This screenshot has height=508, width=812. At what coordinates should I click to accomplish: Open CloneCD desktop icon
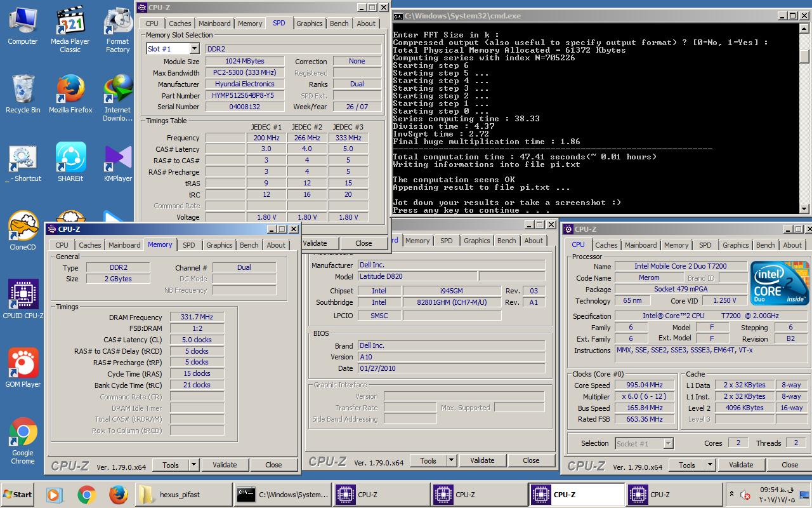(23, 231)
